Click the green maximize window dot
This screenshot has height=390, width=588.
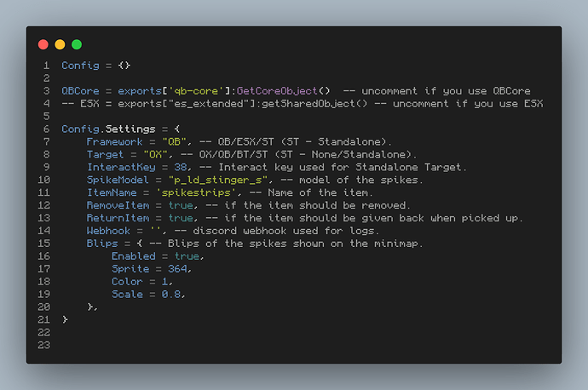point(77,44)
